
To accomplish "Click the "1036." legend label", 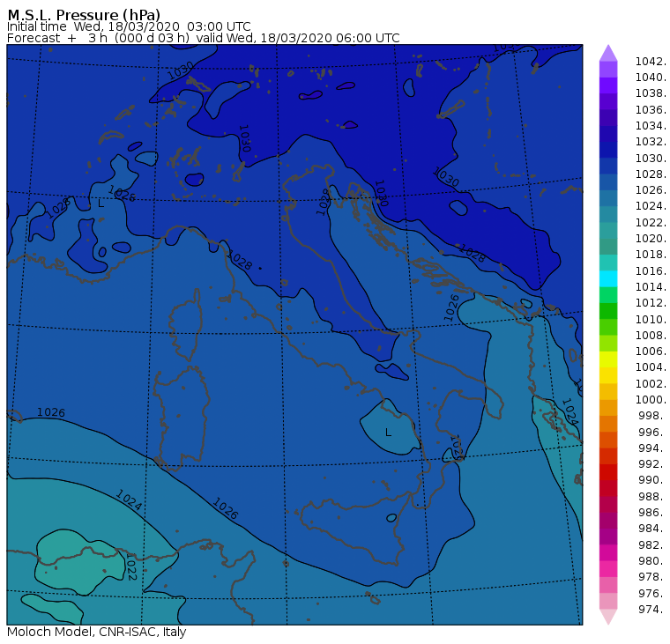I will coord(651,110).
